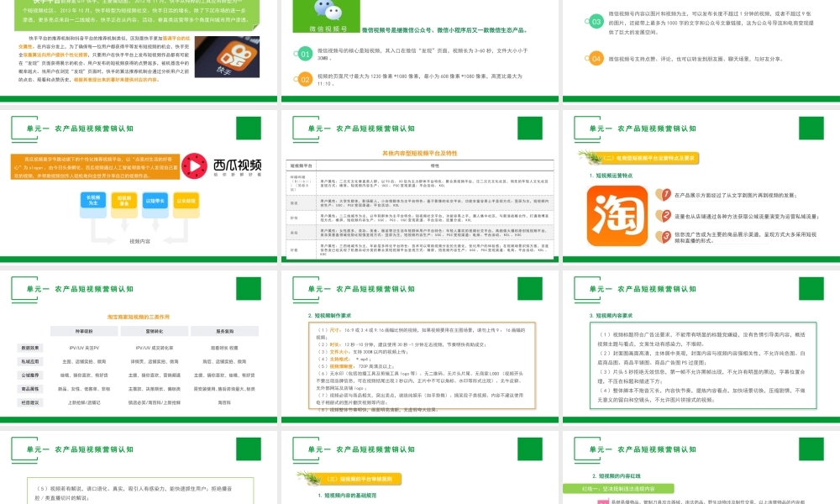Click heart-shaped bullet number 3
Screen dimensions: 840x504
point(664,237)
